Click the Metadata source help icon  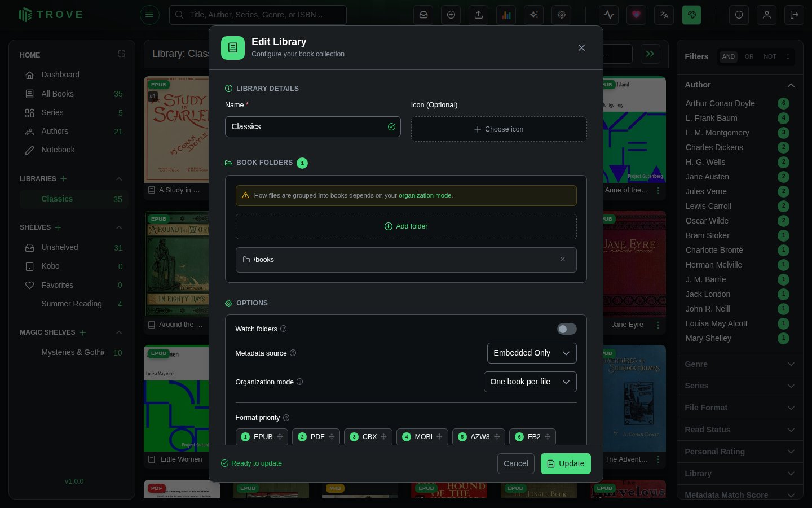click(293, 353)
